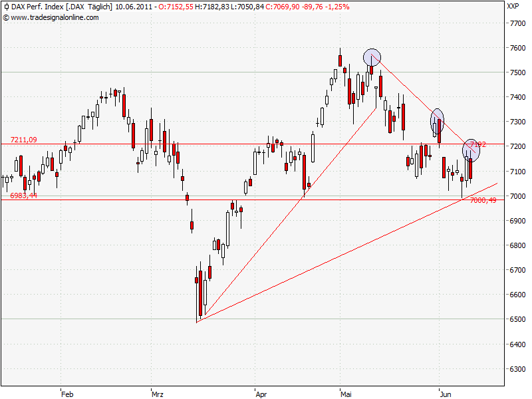
Task: Click the 7500 price axis label
Action: point(518,72)
